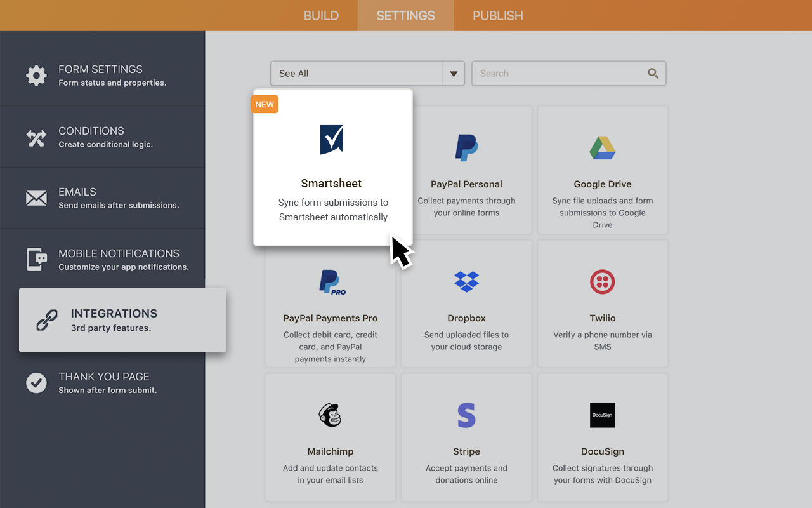This screenshot has height=508, width=812.
Task: Open the PUBLISH tab
Action: click(x=497, y=15)
